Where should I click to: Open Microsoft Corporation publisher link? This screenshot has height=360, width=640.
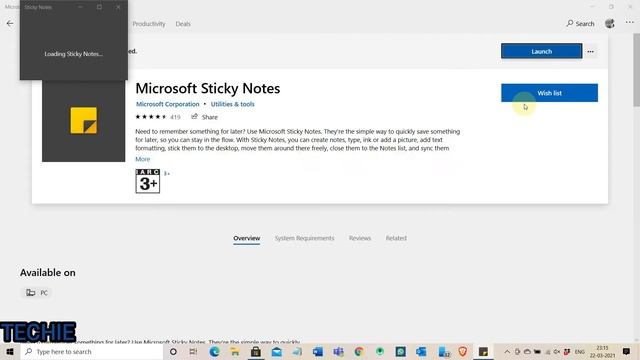click(x=168, y=104)
